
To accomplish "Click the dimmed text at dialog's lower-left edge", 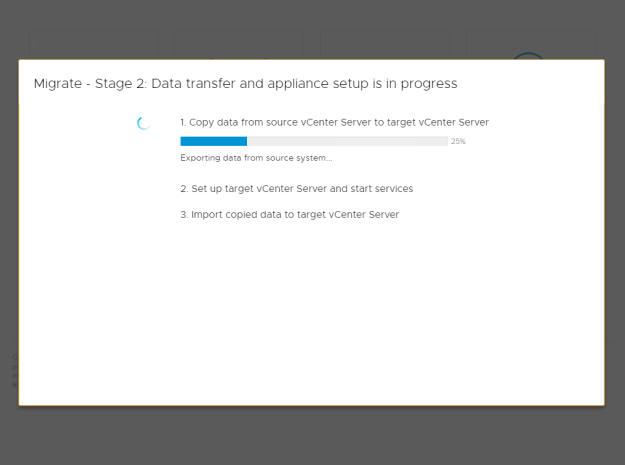I will [x=16, y=371].
